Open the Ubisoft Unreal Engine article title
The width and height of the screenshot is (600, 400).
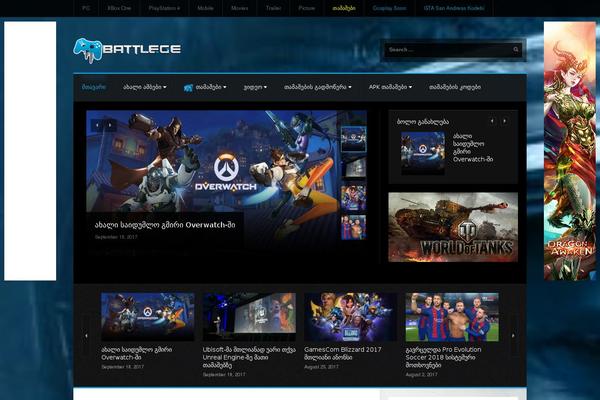[x=249, y=358]
